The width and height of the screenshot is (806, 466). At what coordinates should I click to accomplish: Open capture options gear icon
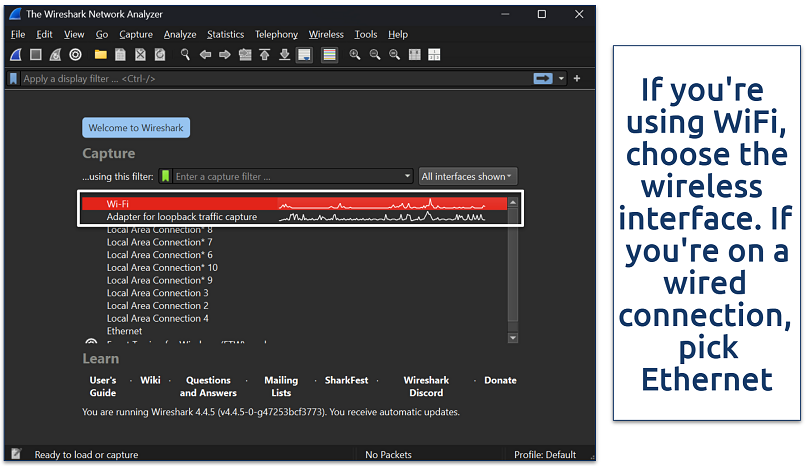[75, 54]
